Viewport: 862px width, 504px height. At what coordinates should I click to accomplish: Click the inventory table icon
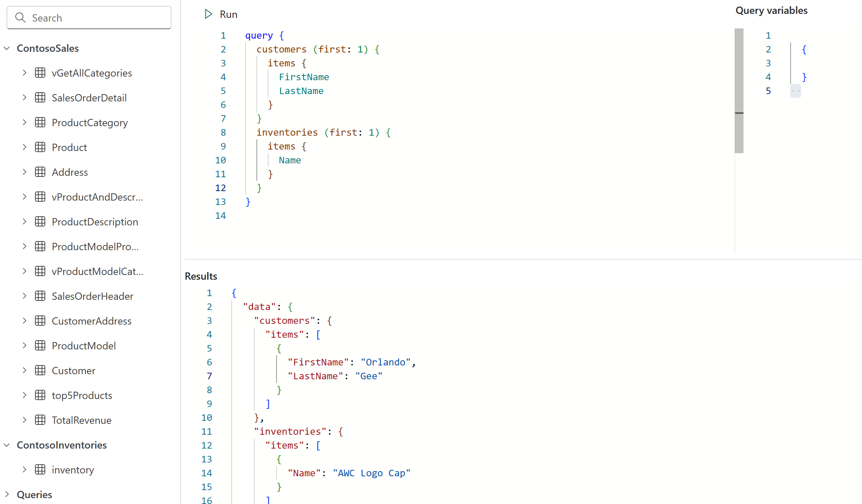click(40, 470)
